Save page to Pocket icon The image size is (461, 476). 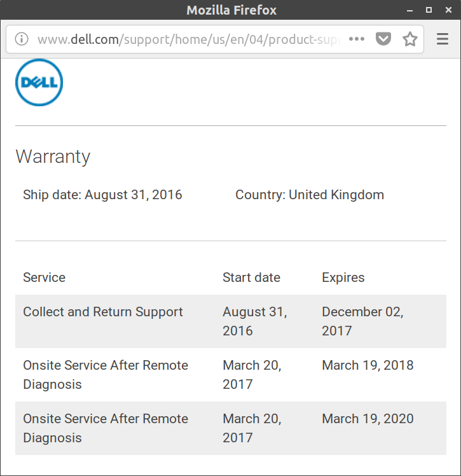383,39
